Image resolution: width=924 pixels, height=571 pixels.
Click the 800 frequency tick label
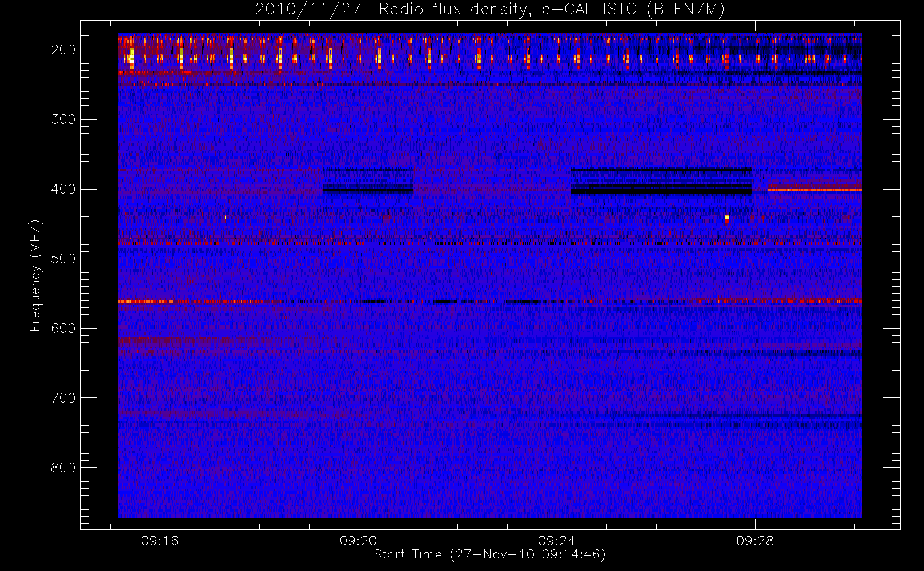coord(63,468)
